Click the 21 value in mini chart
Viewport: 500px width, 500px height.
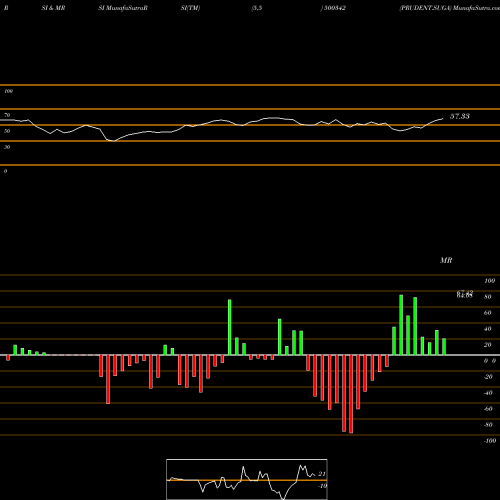[322, 474]
